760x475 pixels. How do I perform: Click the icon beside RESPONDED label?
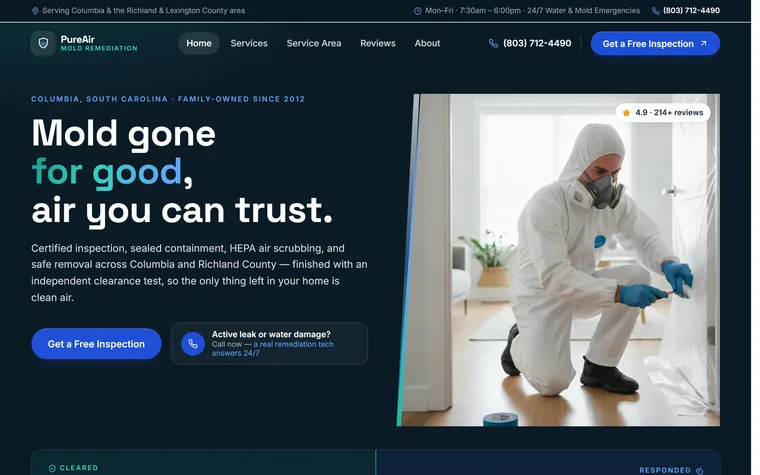[699, 470]
